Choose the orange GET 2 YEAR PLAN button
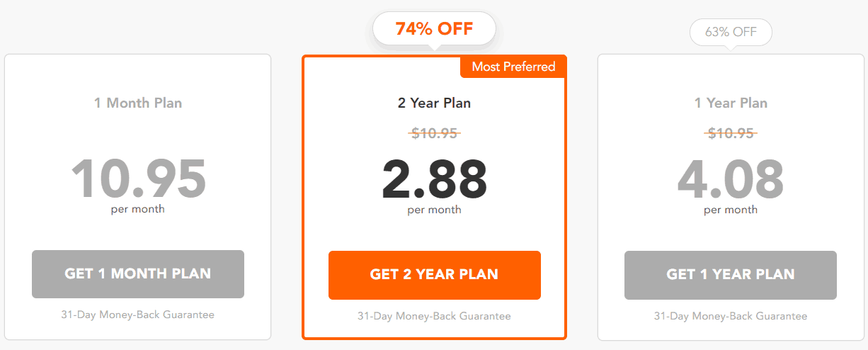Screen dimensions: 868x350 [434, 275]
